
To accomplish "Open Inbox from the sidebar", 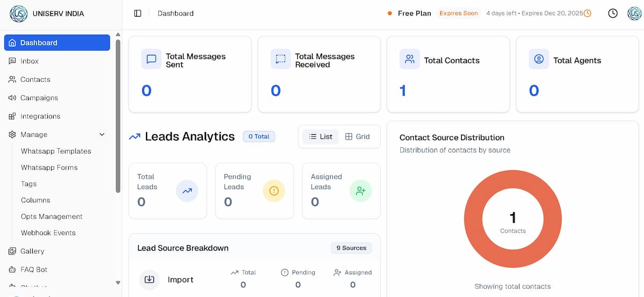I will pyautogui.click(x=30, y=61).
